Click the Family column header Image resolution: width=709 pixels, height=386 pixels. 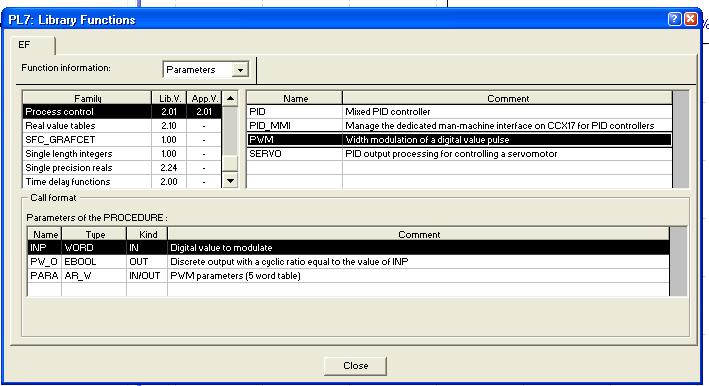coord(87,98)
